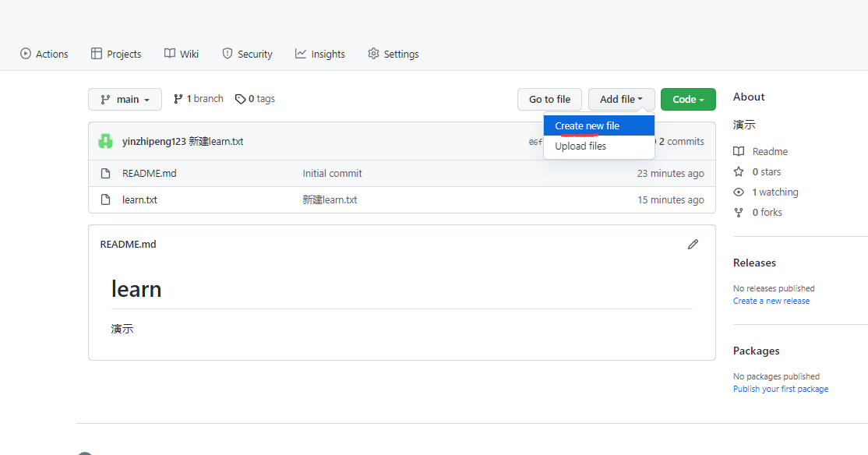The height and width of the screenshot is (455, 868).
Task: Click the Settings gear icon
Action: pyautogui.click(x=374, y=53)
